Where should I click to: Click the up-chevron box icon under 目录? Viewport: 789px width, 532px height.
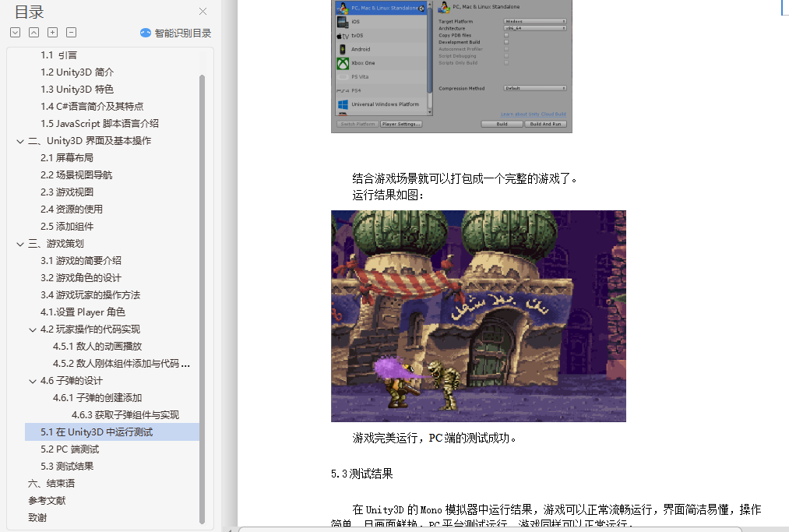[x=33, y=33]
